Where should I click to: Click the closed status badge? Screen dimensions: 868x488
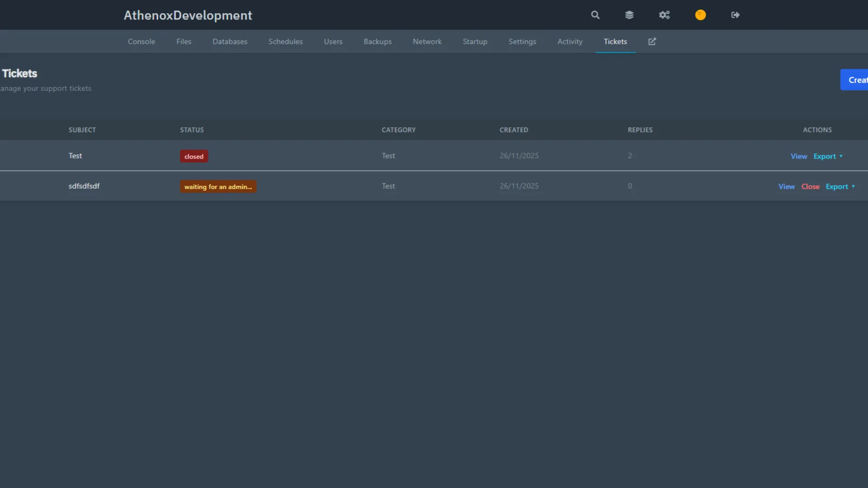click(x=194, y=156)
